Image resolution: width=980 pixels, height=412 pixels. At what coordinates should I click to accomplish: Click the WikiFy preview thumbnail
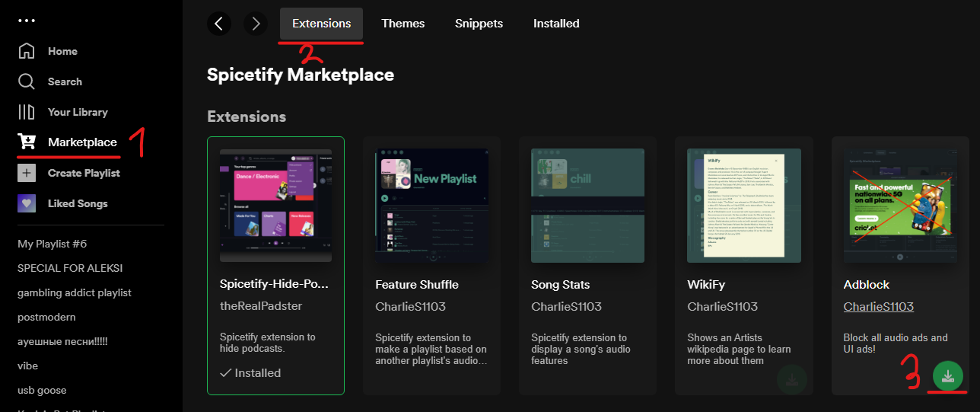click(x=743, y=206)
